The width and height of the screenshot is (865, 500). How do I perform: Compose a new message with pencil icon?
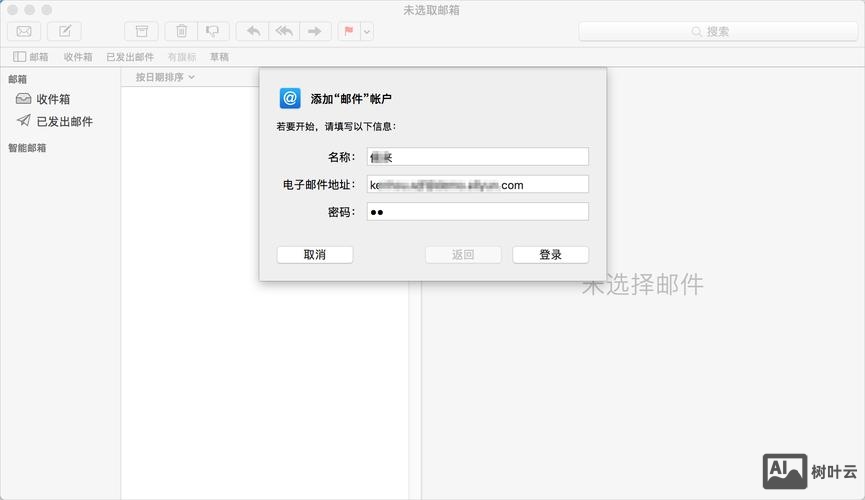point(65,31)
